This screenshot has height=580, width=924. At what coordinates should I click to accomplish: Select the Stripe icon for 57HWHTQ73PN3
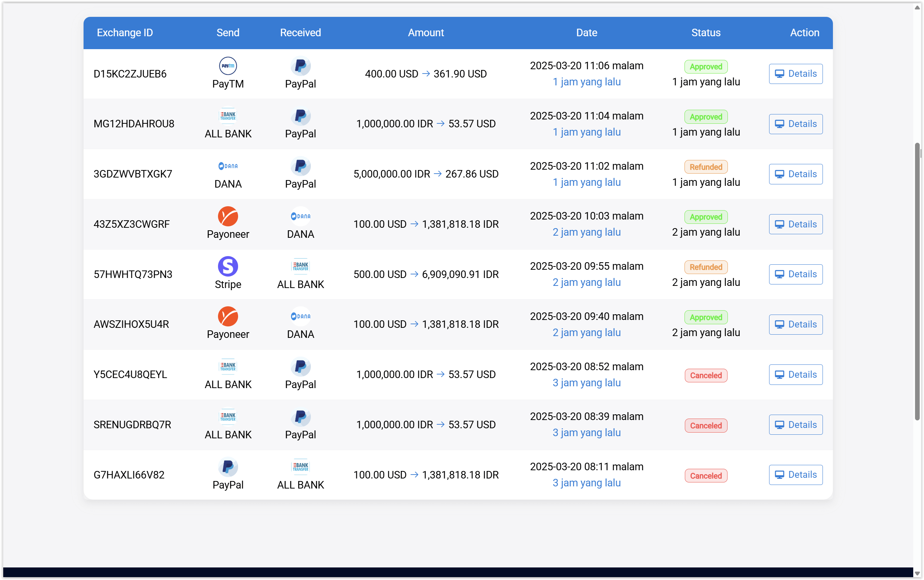228,266
